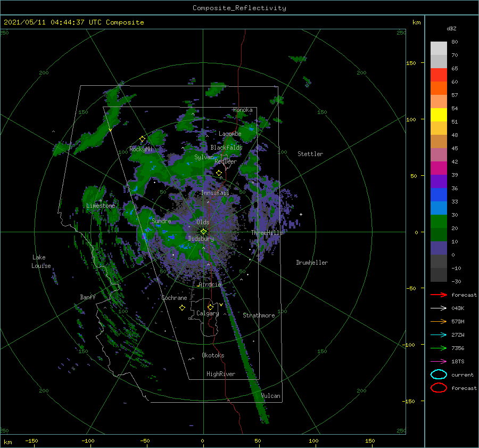Click the white 04DK arrow in legend
The image size is (479, 448).
(439, 308)
